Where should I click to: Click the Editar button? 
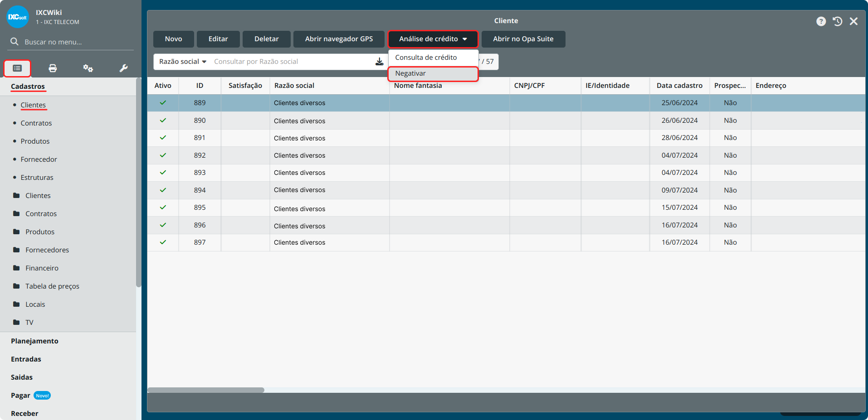(x=218, y=39)
